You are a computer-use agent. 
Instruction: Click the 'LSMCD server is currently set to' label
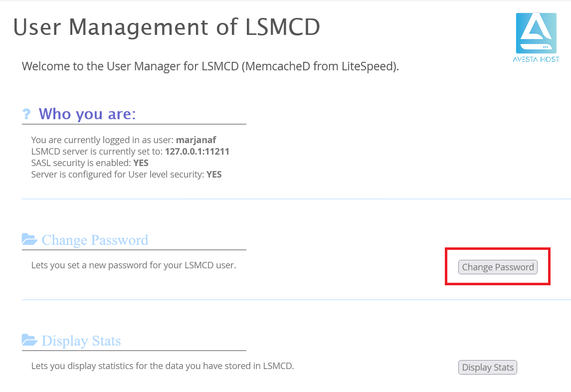[x=97, y=152]
